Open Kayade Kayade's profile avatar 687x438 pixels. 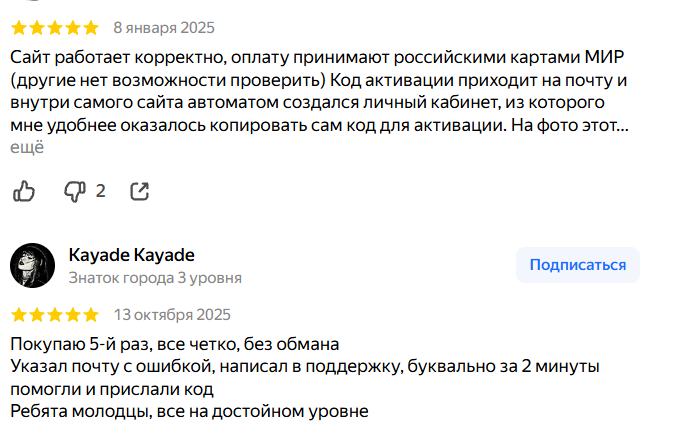[x=32, y=265]
